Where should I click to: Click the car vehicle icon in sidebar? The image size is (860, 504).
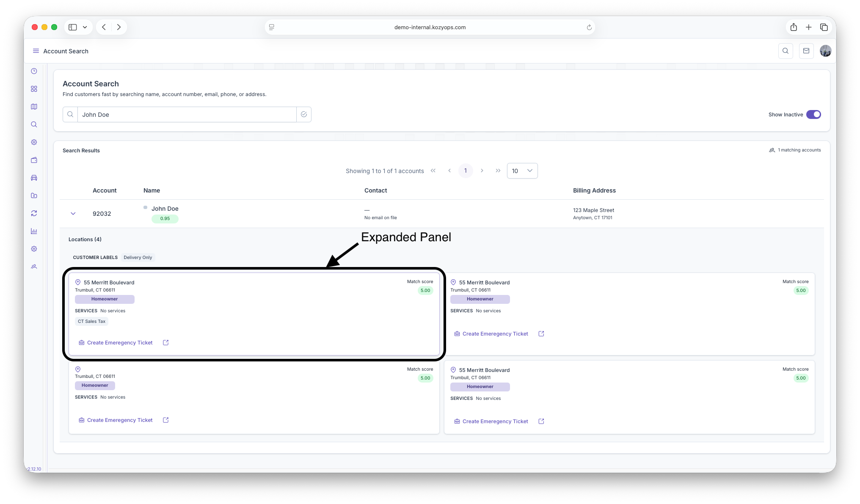click(x=34, y=178)
